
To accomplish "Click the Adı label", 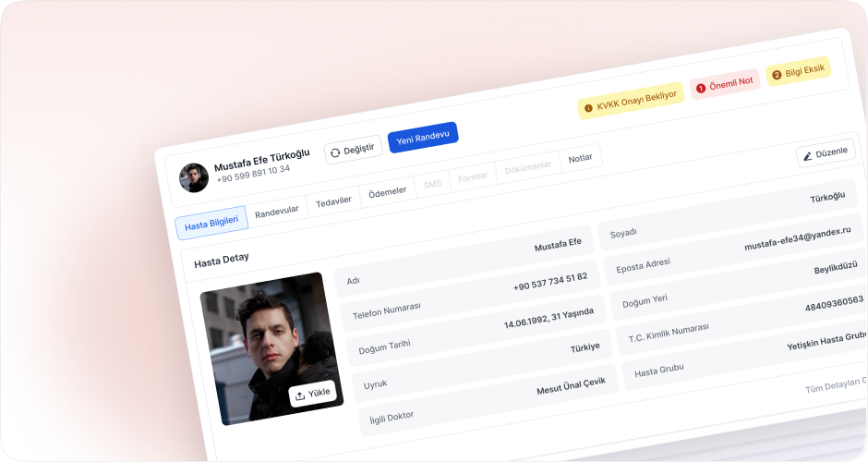I will click(353, 280).
